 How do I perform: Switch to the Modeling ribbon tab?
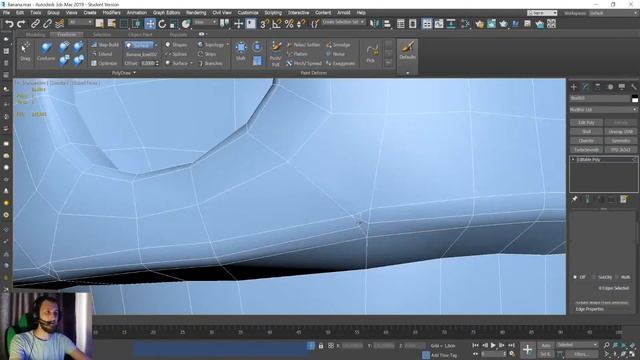pyautogui.click(x=35, y=35)
